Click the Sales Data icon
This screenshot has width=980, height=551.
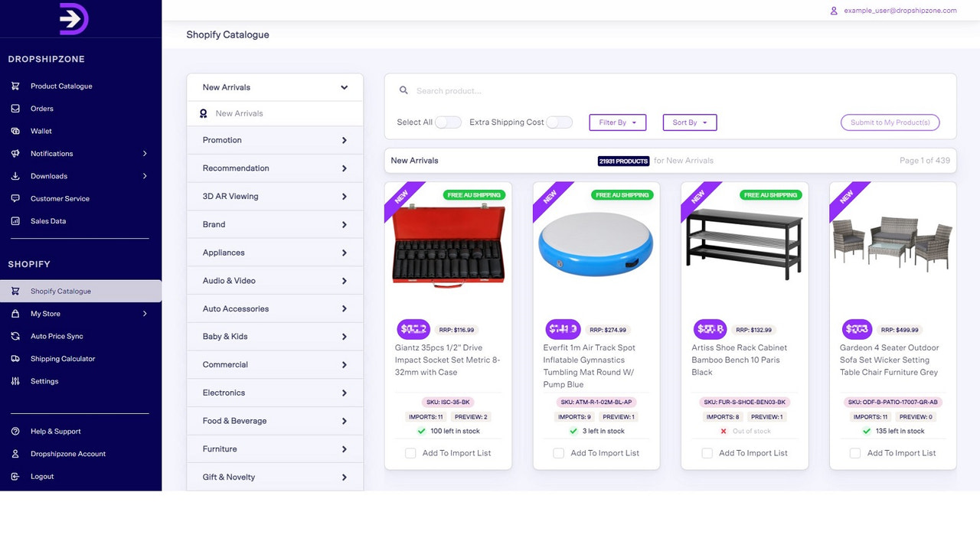coord(15,220)
